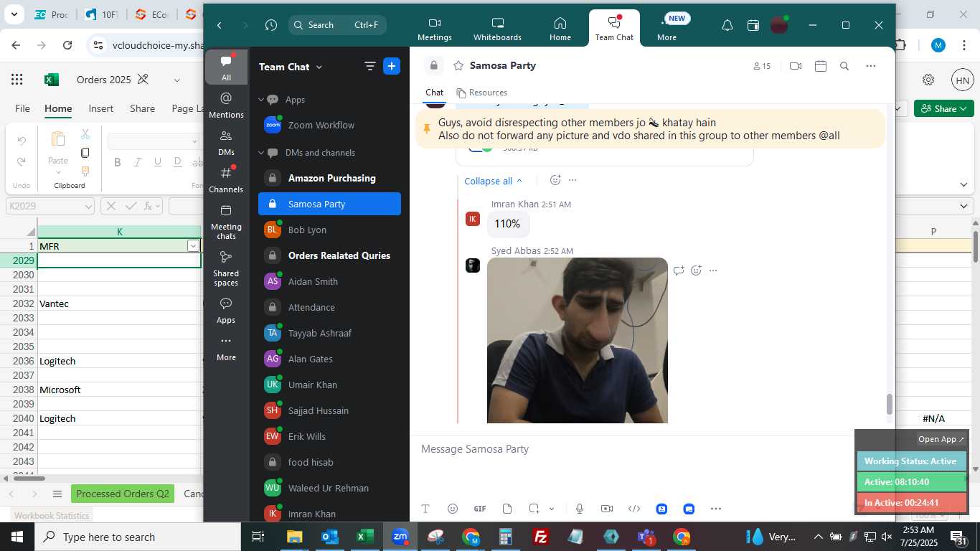Screen dimensions: 980x551
Task: Star the Samosa Party channel
Action: coord(458,65)
